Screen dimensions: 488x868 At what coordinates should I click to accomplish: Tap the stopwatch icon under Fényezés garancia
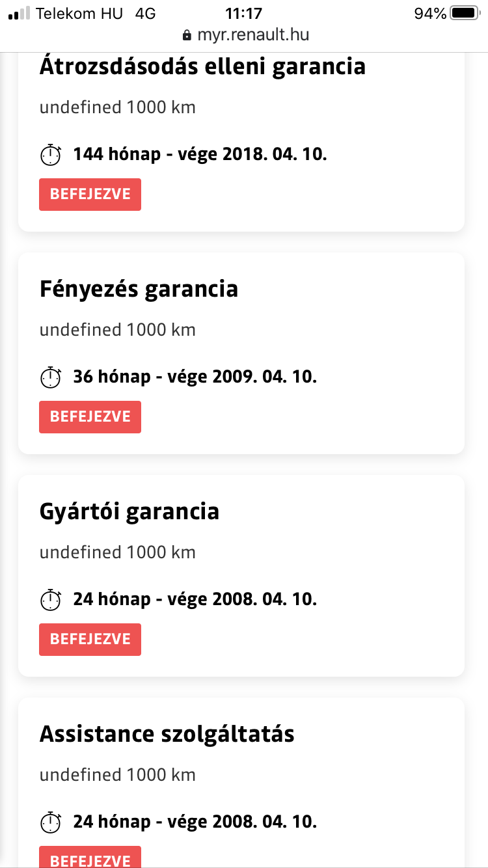click(51, 377)
